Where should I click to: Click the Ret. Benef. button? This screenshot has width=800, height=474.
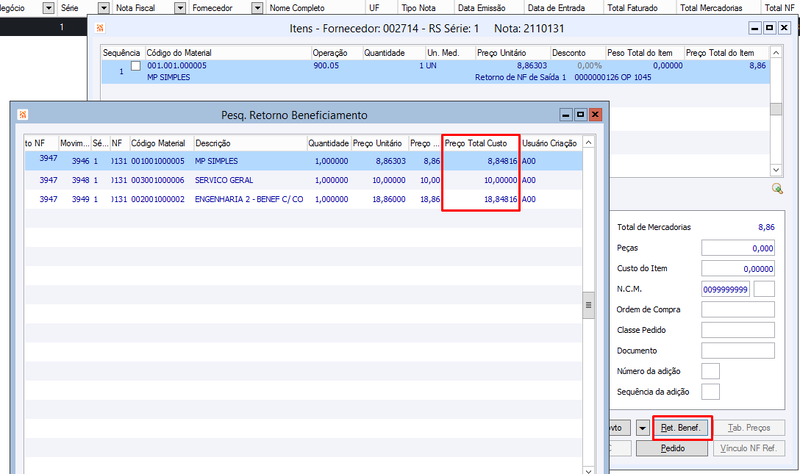pyautogui.click(x=681, y=428)
